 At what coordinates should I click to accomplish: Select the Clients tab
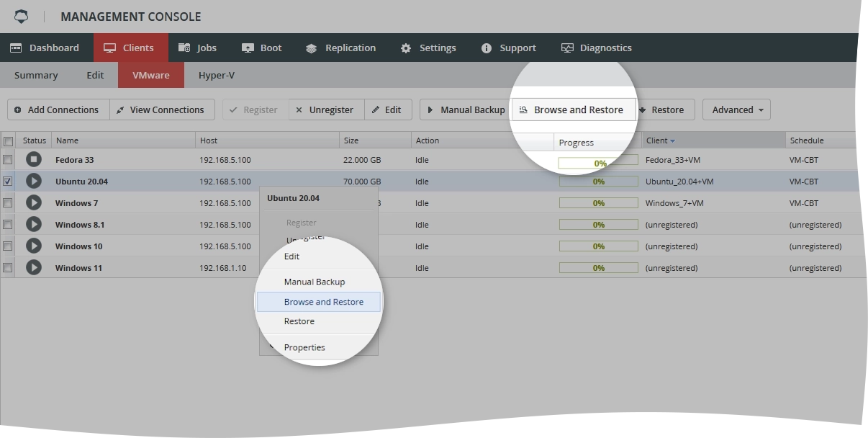[130, 48]
